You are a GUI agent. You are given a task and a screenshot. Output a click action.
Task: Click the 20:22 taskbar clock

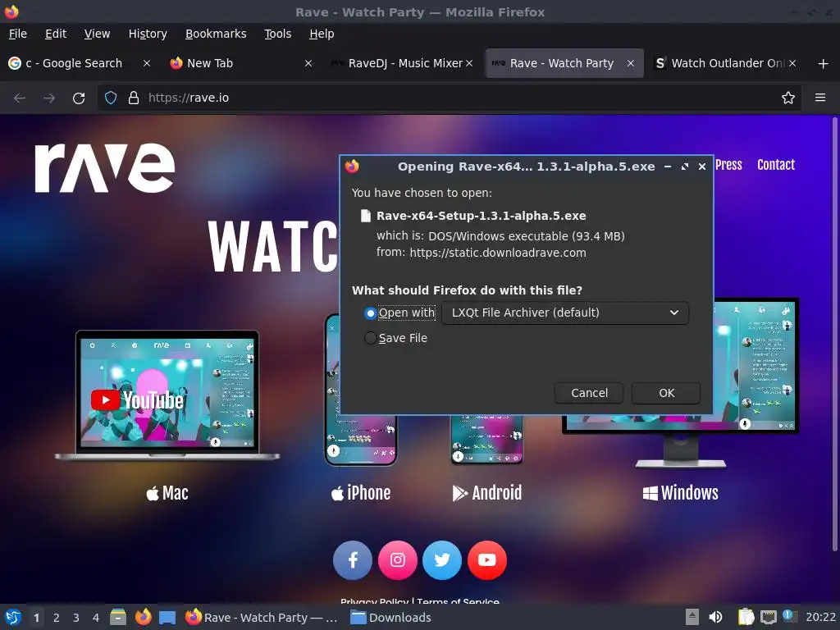[x=820, y=618]
